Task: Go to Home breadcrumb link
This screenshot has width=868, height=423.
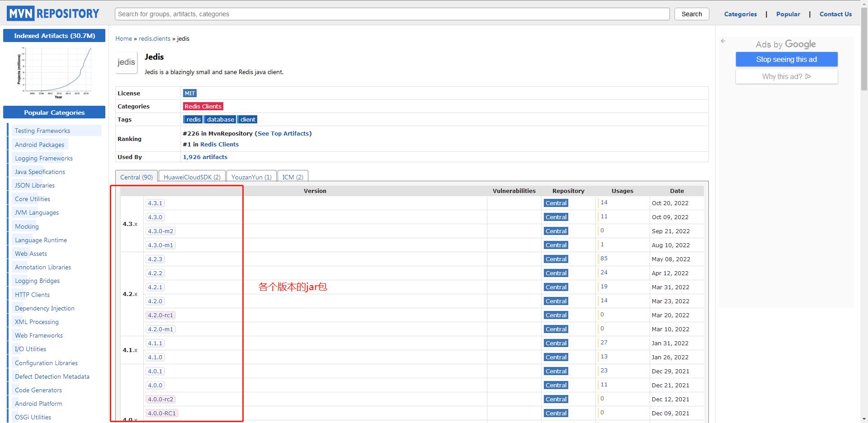Action: point(123,38)
